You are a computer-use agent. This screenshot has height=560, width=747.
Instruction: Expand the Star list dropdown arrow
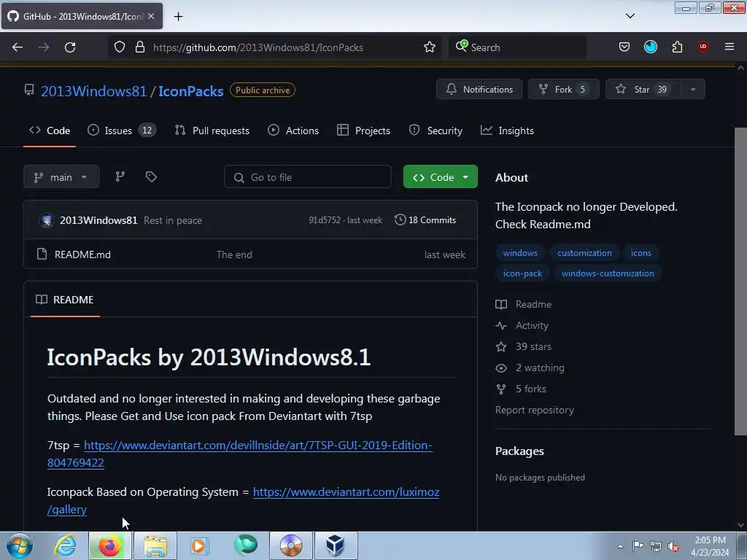tap(693, 90)
